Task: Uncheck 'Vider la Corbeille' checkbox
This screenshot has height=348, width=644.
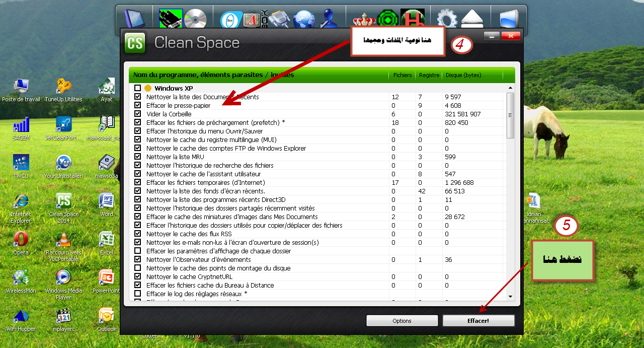Action: click(x=138, y=114)
